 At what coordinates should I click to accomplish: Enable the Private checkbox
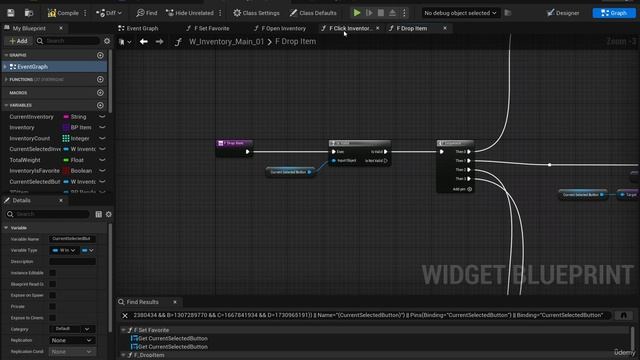(53, 307)
